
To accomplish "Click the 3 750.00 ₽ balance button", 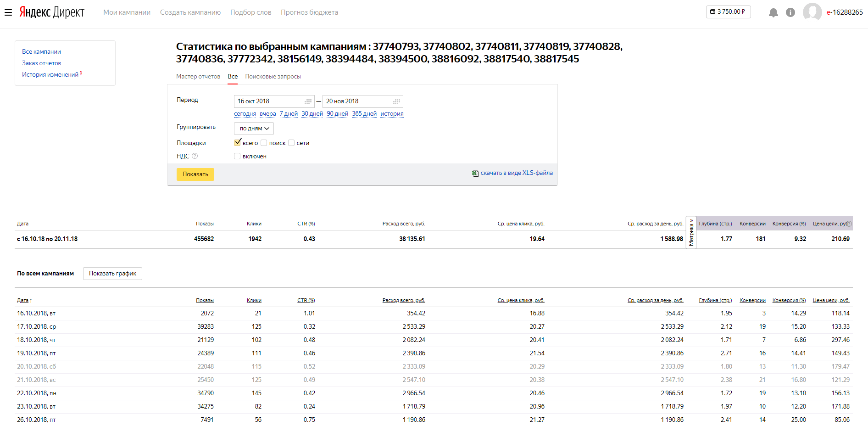I will click(x=729, y=12).
